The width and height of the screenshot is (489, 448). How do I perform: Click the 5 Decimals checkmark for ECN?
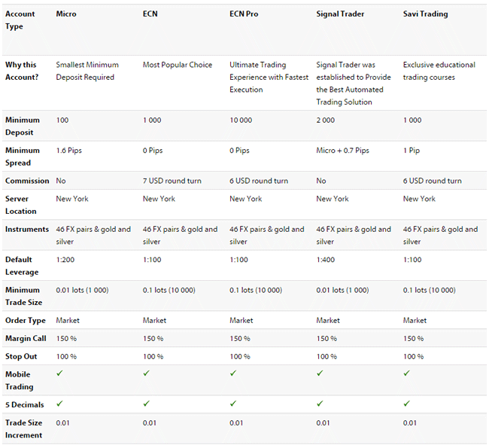pyautogui.click(x=146, y=404)
